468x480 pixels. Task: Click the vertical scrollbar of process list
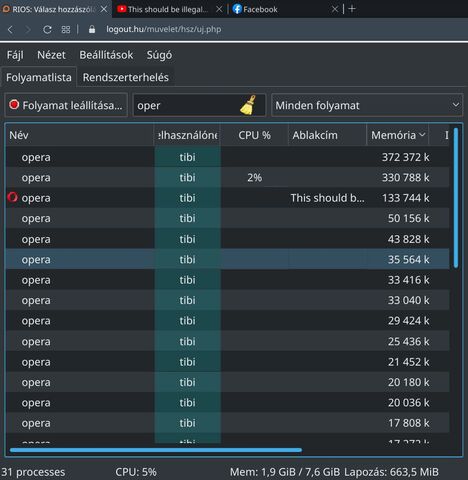pyautogui.click(x=456, y=198)
